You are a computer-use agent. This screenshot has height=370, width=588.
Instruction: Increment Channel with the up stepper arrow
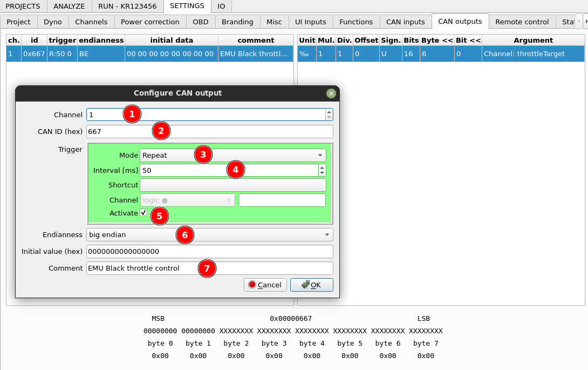point(328,111)
